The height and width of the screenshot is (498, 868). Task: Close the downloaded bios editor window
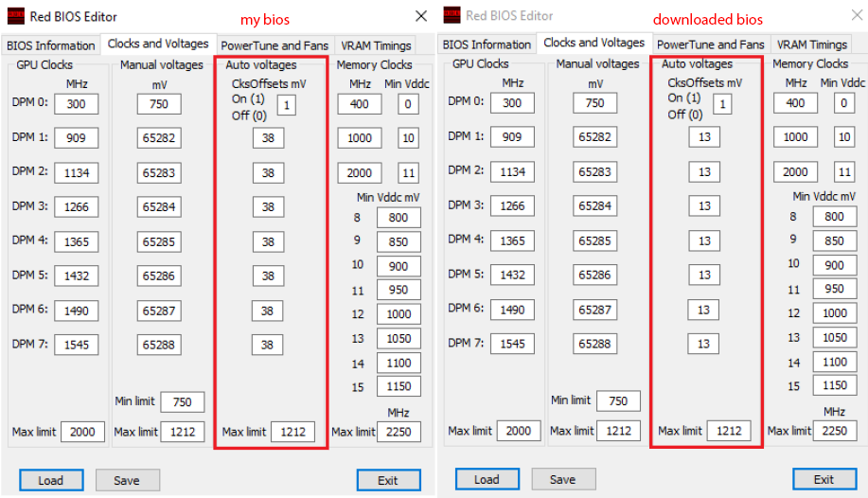coord(857,15)
